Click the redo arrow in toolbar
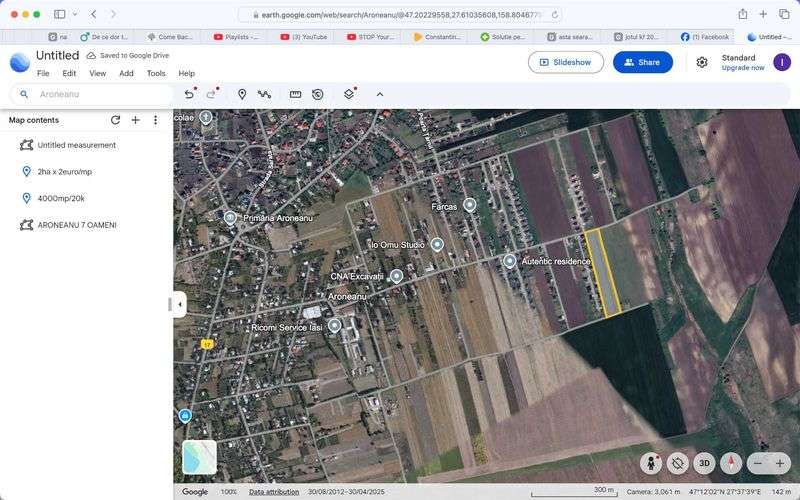This screenshot has width=800, height=500. tap(211, 94)
